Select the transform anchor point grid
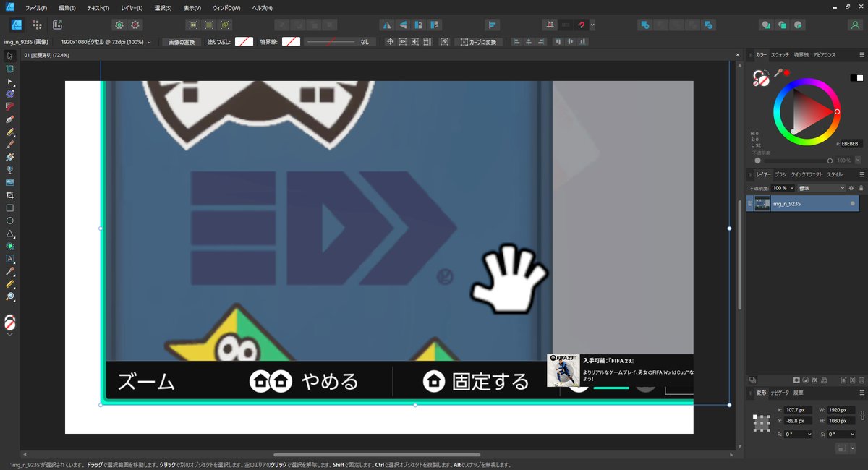This screenshot has height=470, width=868. coord(761,423)
